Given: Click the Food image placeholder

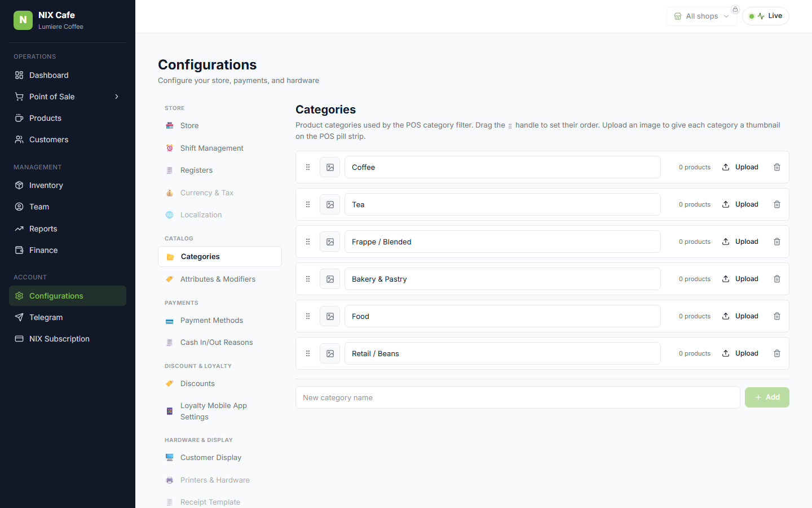Looking at the screenshot, I should point(330,316).
